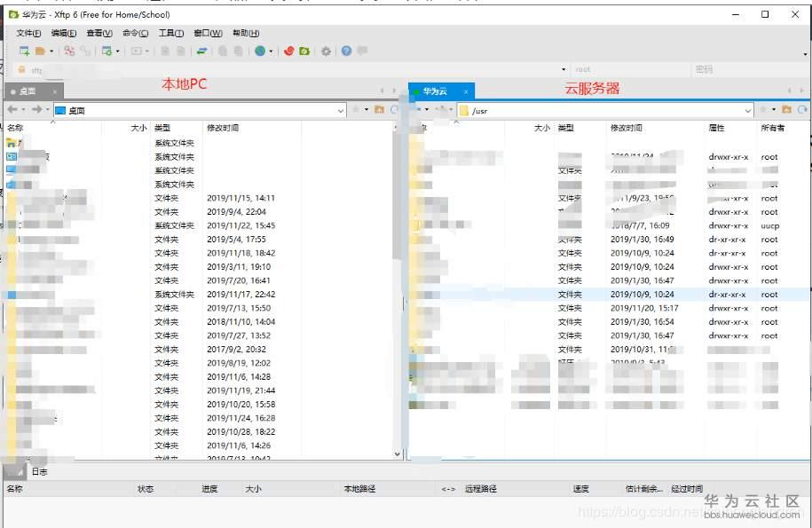Expand the local path 桌面 dropdown
Image resolution: width=812 pixels, height=528 pixels.
pyautogui.click(x=341, y=111)
